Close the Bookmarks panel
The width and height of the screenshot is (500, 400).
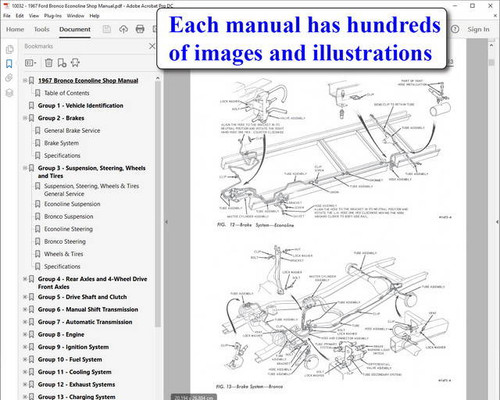pyautogui.click(x=152, y=46)
